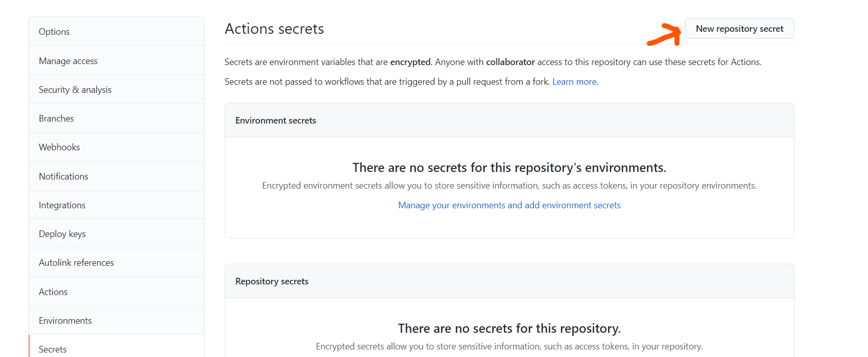Click the Repository secrets panel header
868x357 pixels.
pyautogui.click(x=272, y=281)
